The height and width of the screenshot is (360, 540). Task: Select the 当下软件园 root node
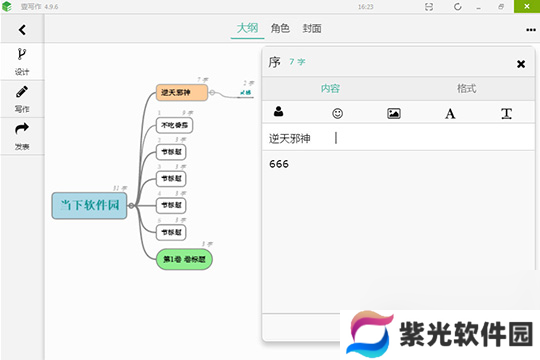(x=90, y=206)
